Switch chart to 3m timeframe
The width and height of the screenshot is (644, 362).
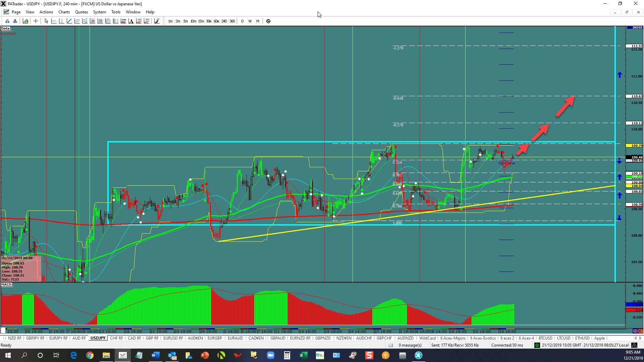coord(178,21)
